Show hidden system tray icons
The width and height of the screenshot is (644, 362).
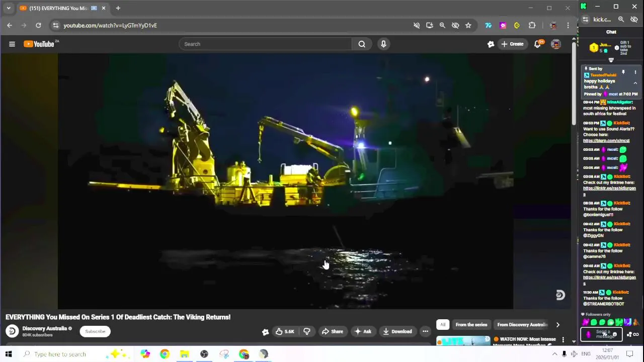pos(554,354)
